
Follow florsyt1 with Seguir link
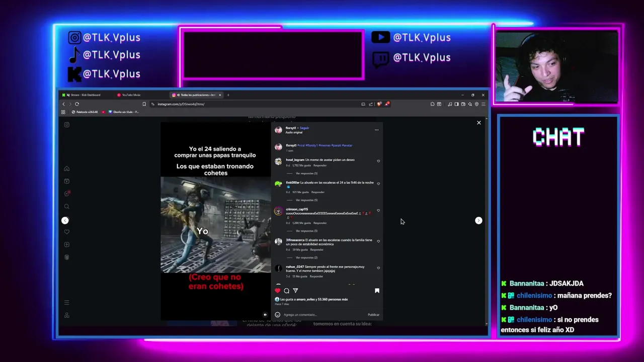(x=304, y=128)
